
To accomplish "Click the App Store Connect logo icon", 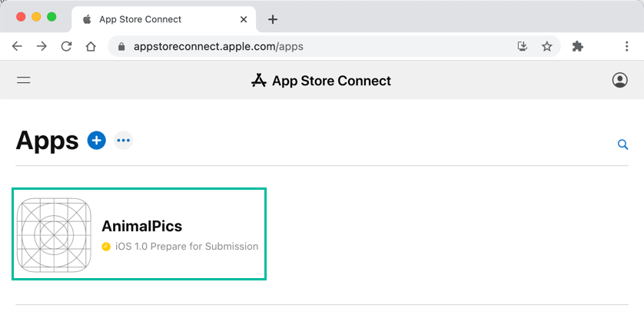I will pos(259,81).
